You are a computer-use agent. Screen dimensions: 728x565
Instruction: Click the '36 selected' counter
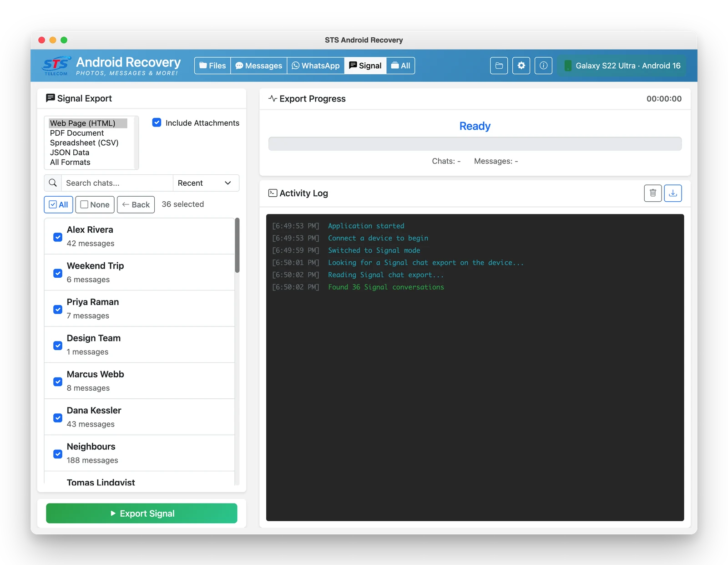point(183,204)
